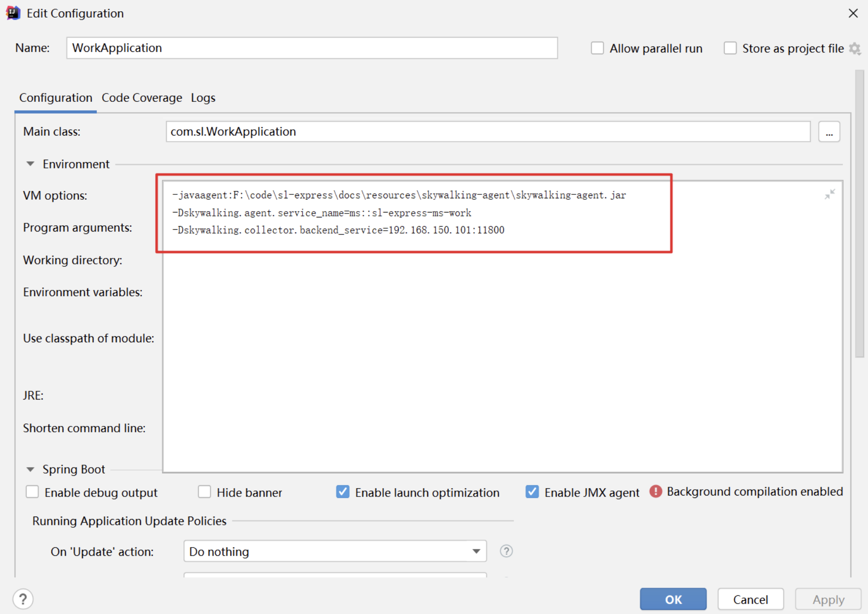The height and width of the screenshot is (614, 868).
Task: Collapse the Spring Boot section
Action: [x=30, y=470]
